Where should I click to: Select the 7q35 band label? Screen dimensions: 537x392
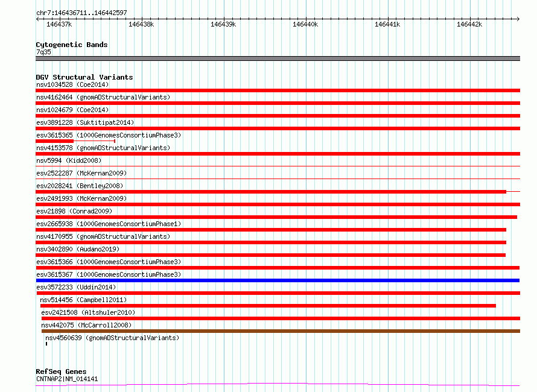pyautogui.click(x=43, y=52)
